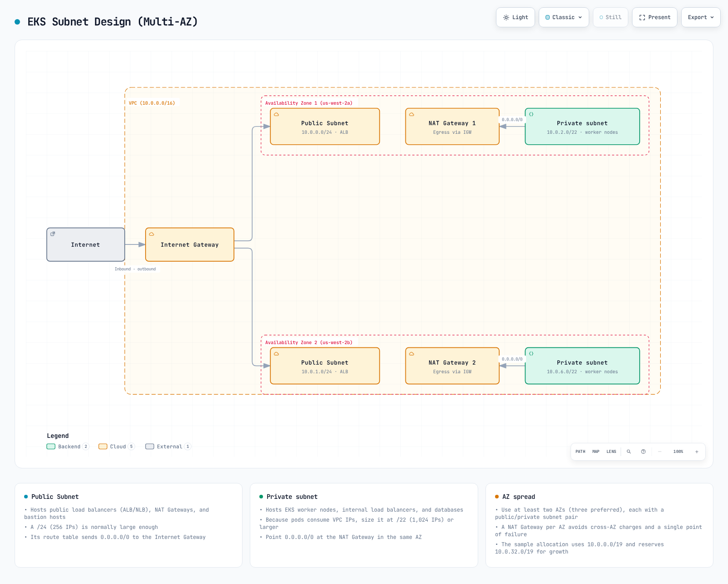Switch to PATH mode

[580, 452]
